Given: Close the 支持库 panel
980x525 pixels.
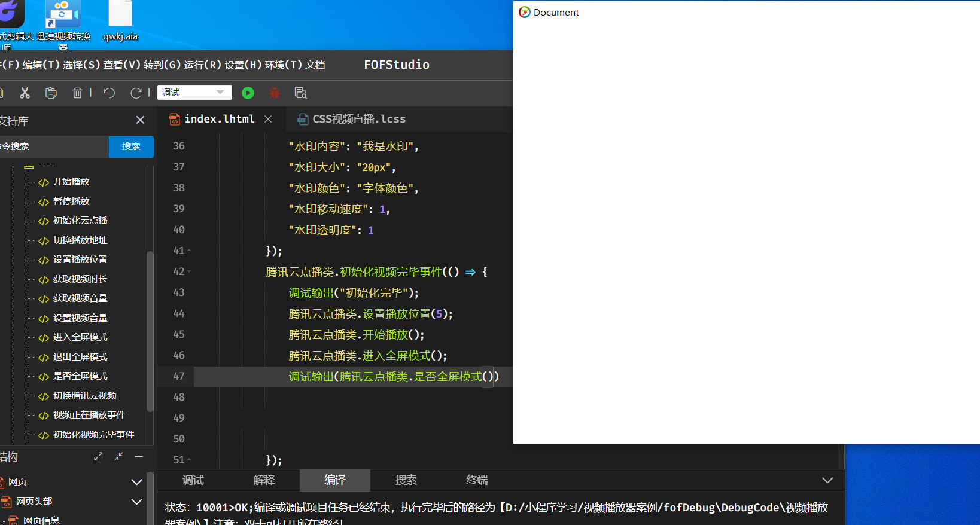Looking at the screenshot, I should [140, 120].
